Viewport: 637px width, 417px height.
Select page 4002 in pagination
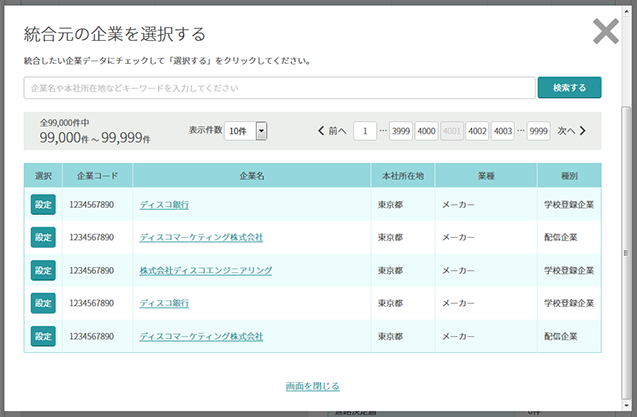pyautogui.click(x=477, y=131)
